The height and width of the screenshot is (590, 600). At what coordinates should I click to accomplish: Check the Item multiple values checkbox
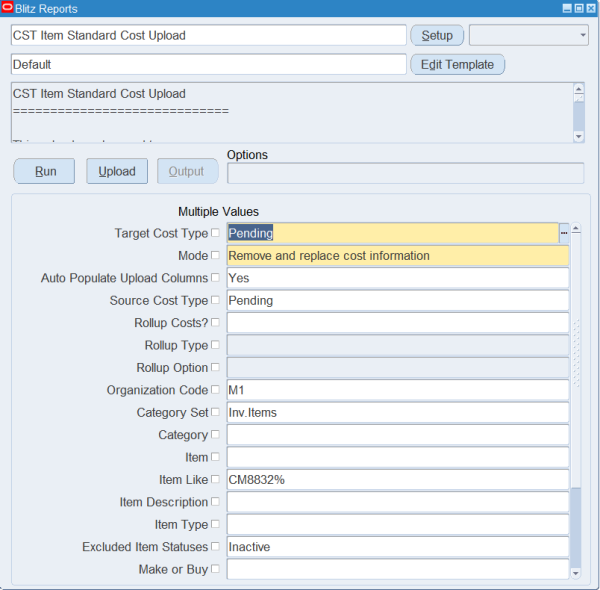pyautogui.click(x=215, y=456)
